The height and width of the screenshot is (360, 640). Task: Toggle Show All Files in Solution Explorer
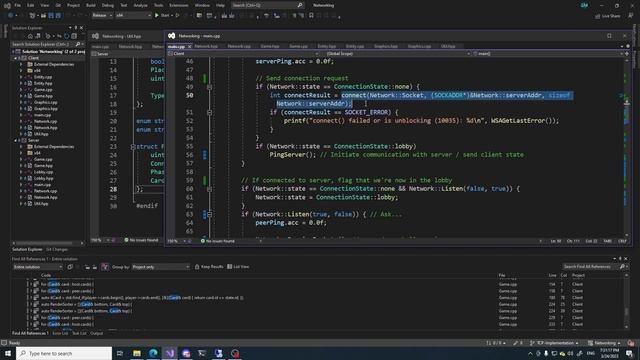click(74, 36)
